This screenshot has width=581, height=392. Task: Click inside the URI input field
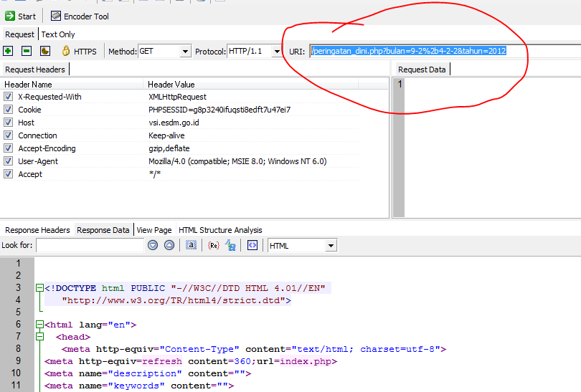click(x=445, y=51)
